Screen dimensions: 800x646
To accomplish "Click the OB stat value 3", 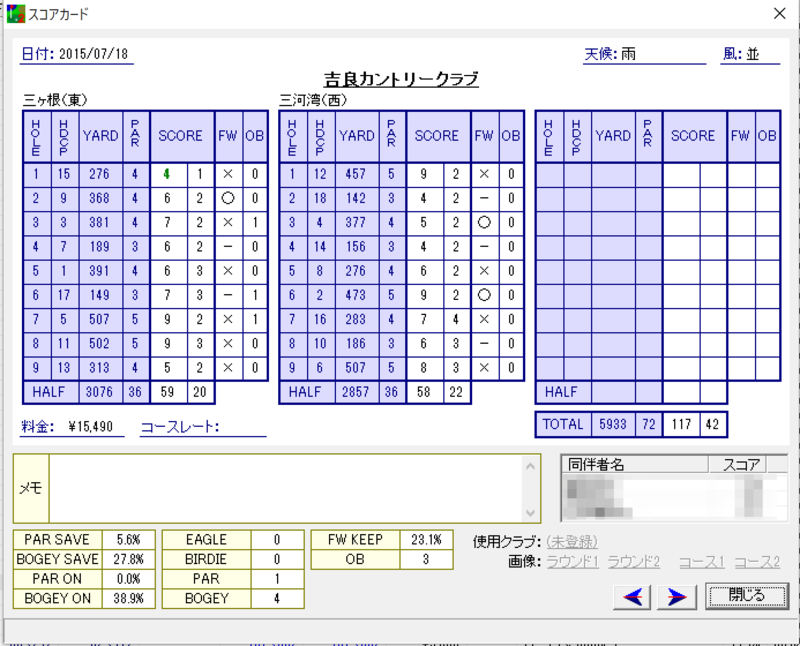I will [427, 559].
